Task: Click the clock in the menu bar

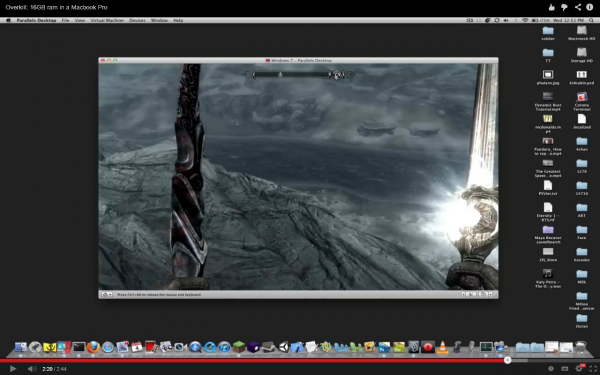Action: (x=569, y=20)
